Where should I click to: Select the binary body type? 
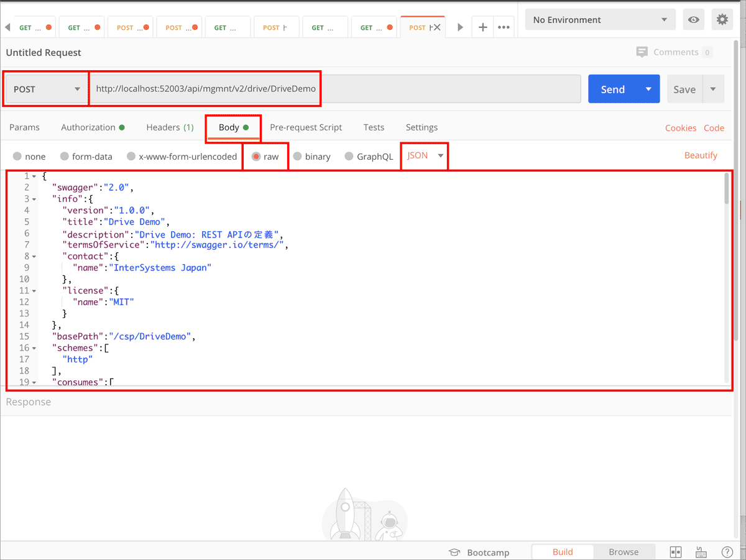pos(312,157)
